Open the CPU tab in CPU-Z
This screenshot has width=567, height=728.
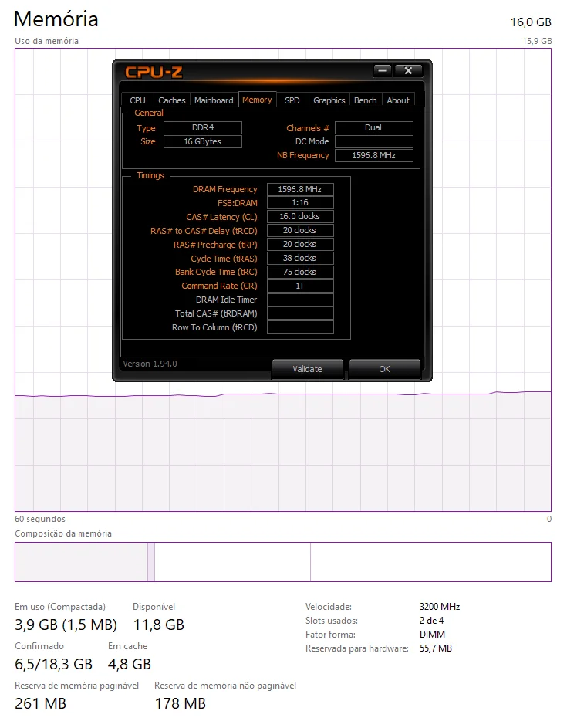pyautogui.click(x=137, y=100)
